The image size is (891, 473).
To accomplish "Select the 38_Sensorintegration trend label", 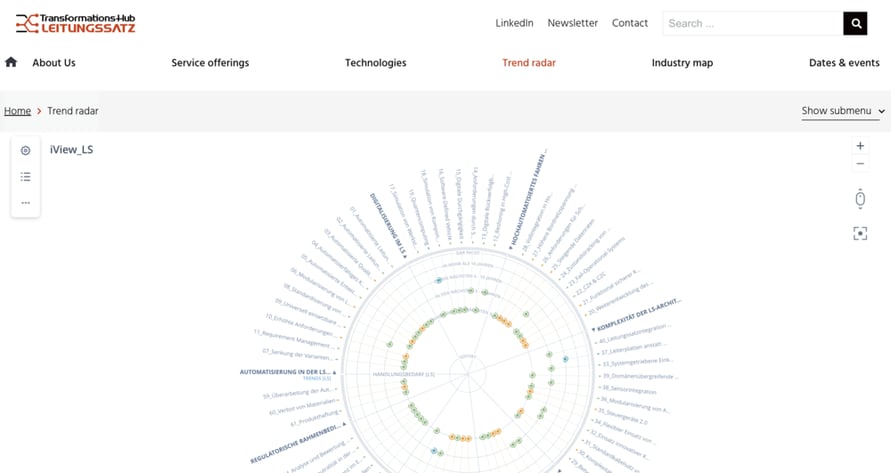I will click(628, 389).
